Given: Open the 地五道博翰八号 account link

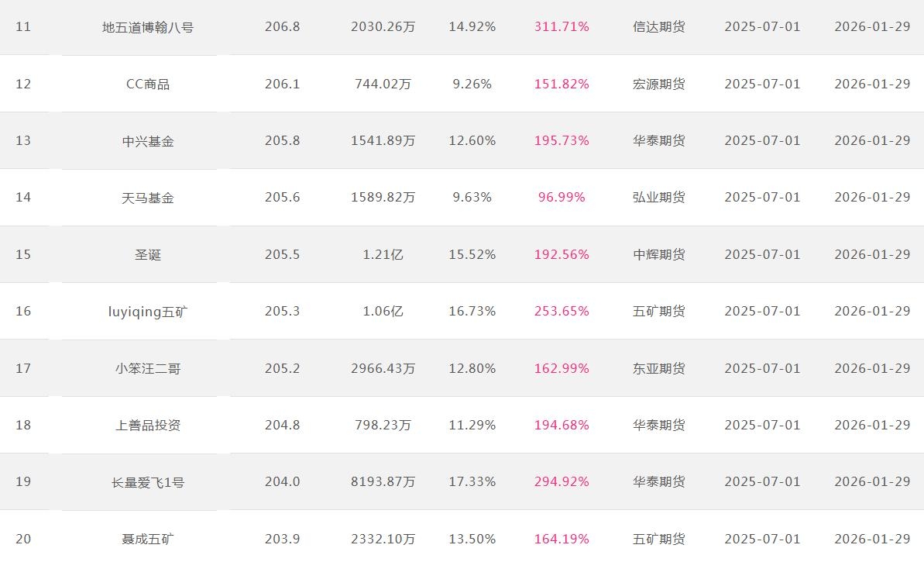Looking at the screenshot, I should coord(147,27).
